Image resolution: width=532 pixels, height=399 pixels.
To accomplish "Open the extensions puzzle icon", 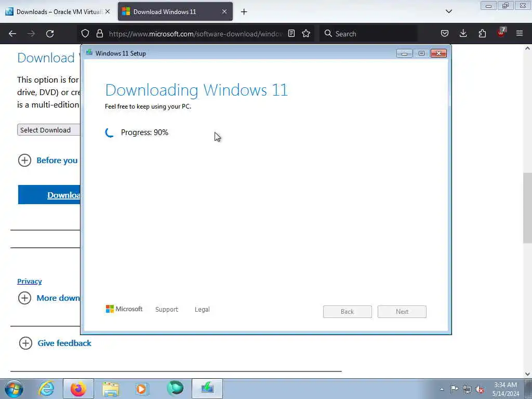I will pyautogui.click(x=482, y=33).
